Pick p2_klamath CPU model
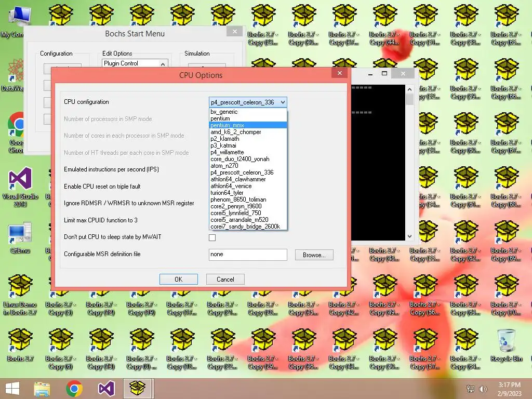 coord(248,139)
